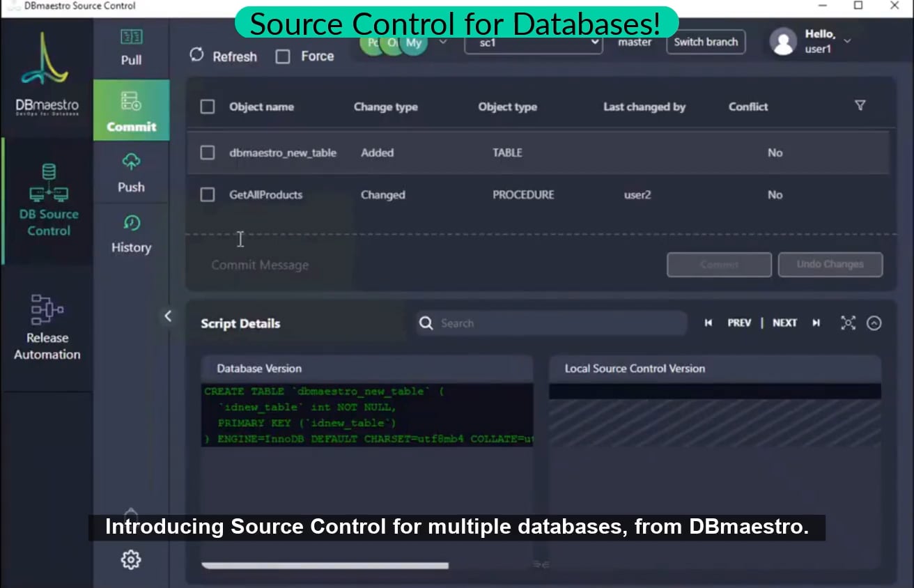Click the horizontal scrollbar under Database Version
The height and width of the screenshot is (588, 914).
(325, 566)
